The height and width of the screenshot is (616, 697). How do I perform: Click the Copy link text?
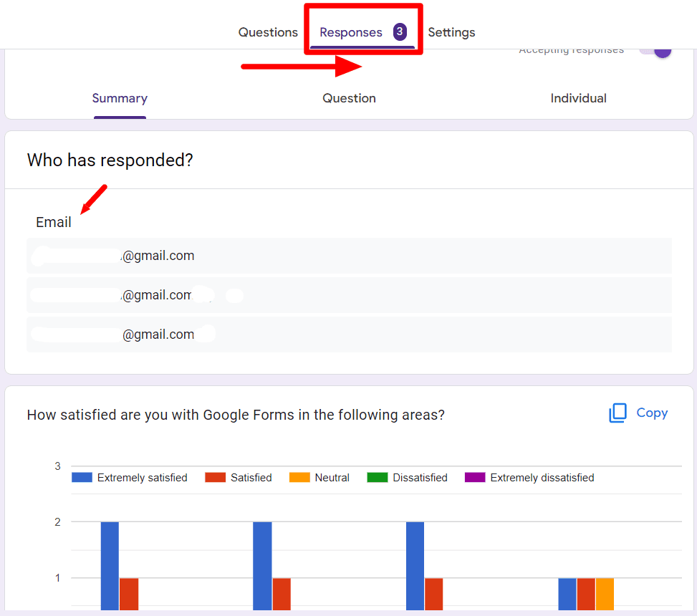pyautogui.click(x=652, y=413)
